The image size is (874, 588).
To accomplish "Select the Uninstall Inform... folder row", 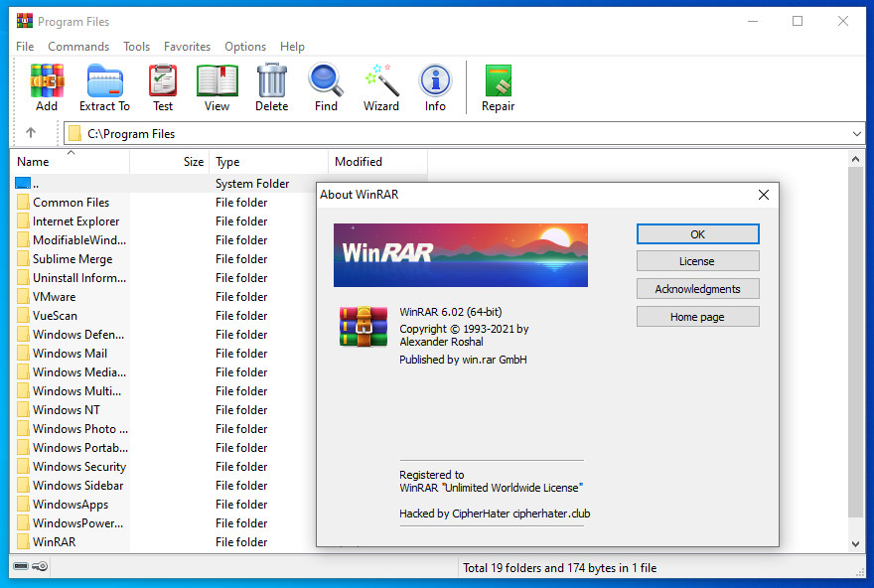I will click(x=72, y=277).
